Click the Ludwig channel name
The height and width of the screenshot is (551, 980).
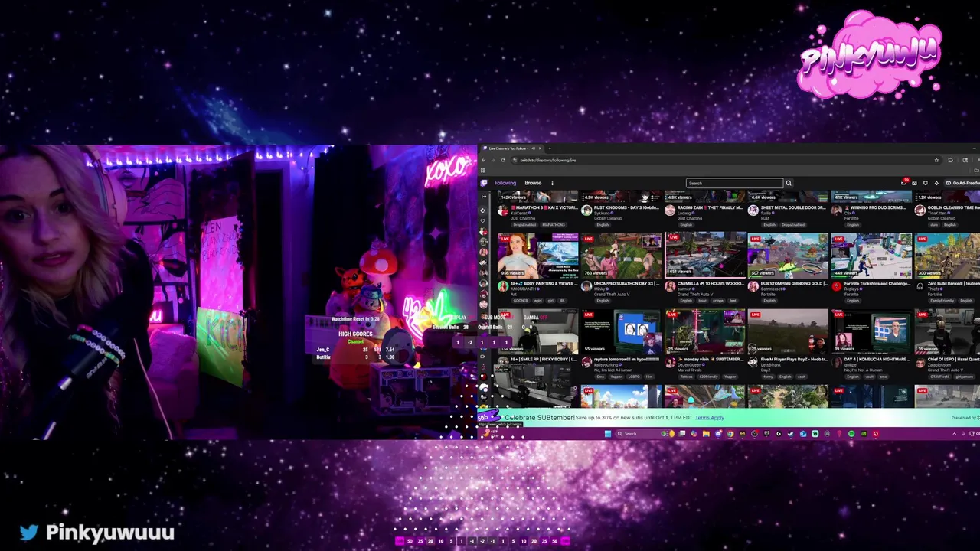coord(685,213)
